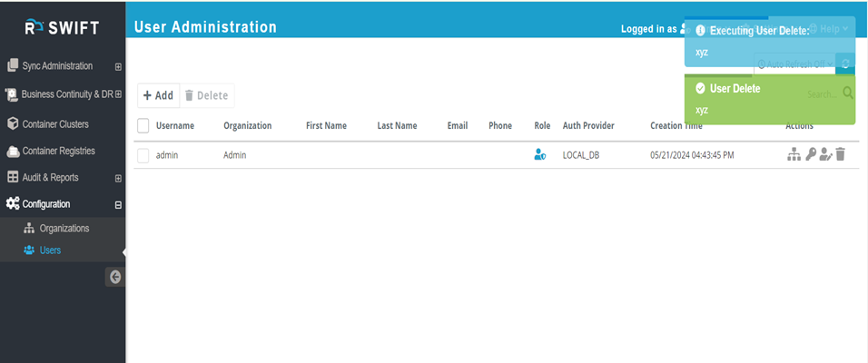The width and height of the screenshot is (868, 363).
Task: Expand the Audit & Reports section
Action: click(118, 179)
